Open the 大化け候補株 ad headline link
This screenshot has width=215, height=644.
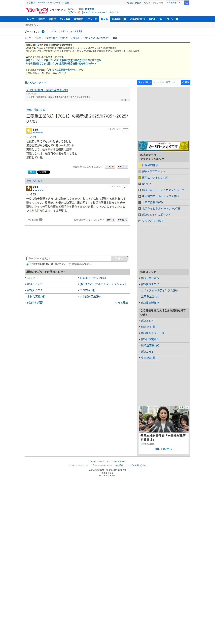click(47, 90)
